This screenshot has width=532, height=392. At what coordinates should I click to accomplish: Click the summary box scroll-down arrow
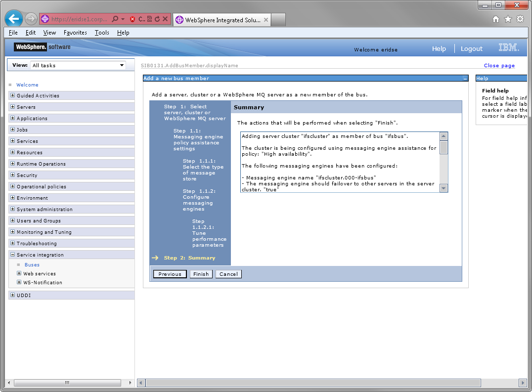pyautogui.click(x=443, y=188)
